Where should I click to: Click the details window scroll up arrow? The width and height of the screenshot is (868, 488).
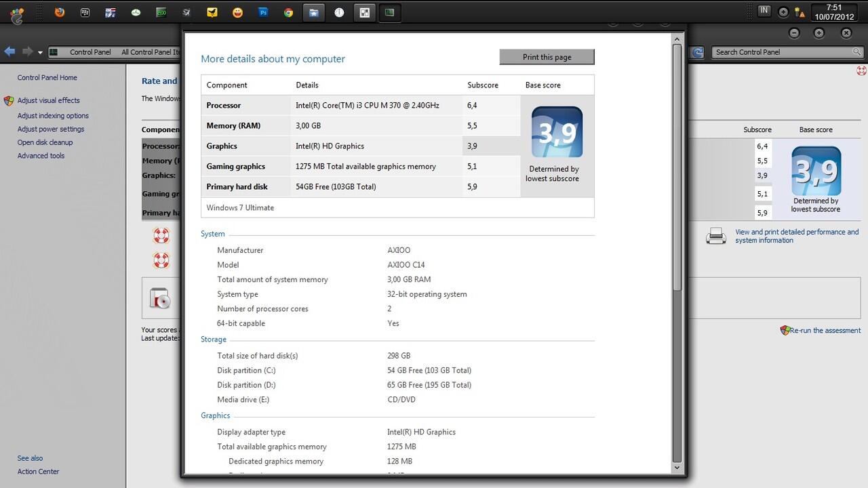[x=677, y=39]
